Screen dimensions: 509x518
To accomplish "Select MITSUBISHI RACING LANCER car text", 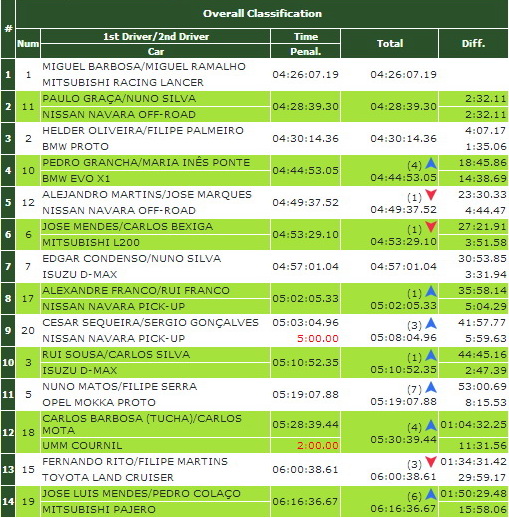I will pyautogui.click(x=123, y=82).
